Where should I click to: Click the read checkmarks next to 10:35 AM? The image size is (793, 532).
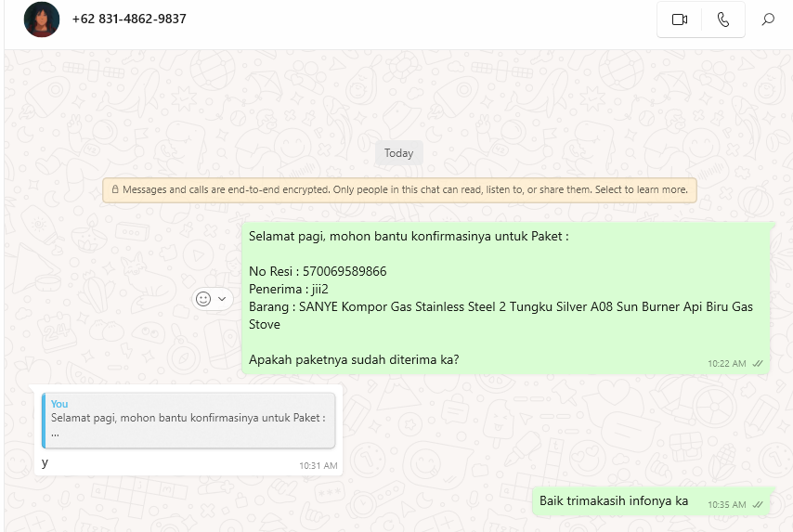click(758, 505)
